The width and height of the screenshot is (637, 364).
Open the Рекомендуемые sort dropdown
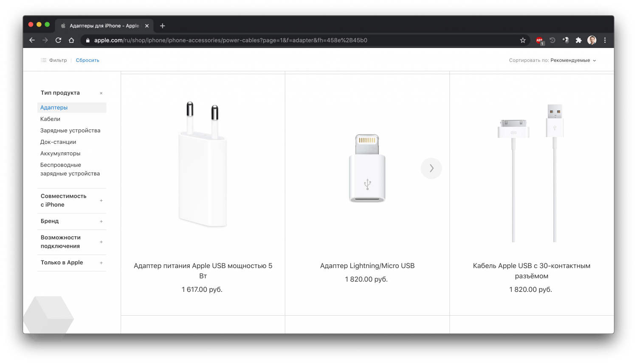pos(573,60)
